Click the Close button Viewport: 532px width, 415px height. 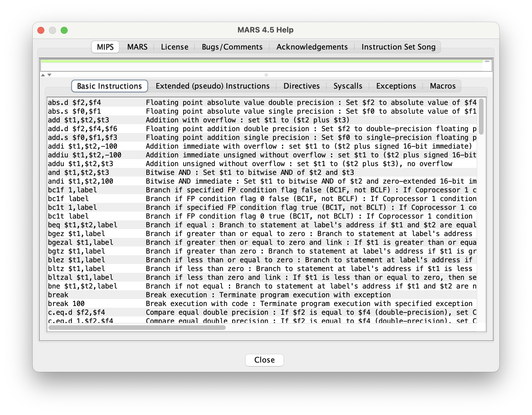tap(265, 360)
